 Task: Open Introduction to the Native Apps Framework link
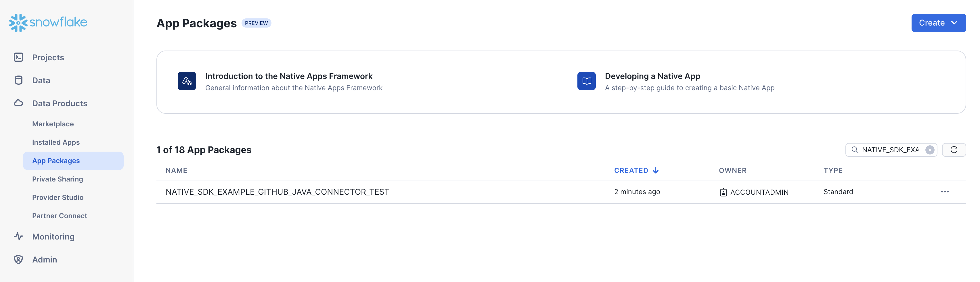289,76
